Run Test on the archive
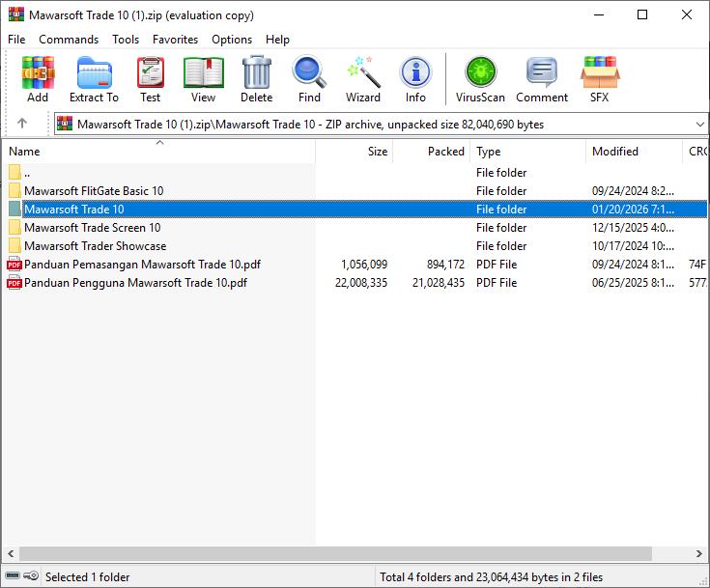This screenshot has height=588, width=710. [150, 79]
